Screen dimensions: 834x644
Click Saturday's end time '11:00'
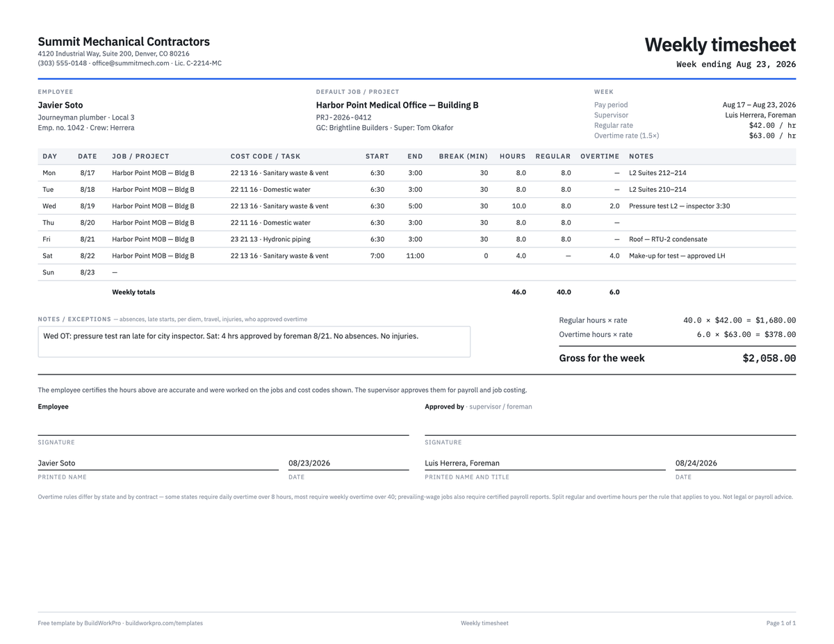pos(415,256)
